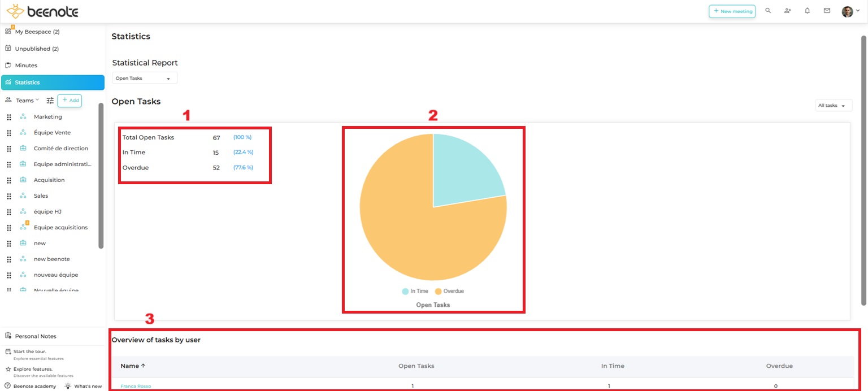Open the All tasks filter dropdown

tap(833, 105)
